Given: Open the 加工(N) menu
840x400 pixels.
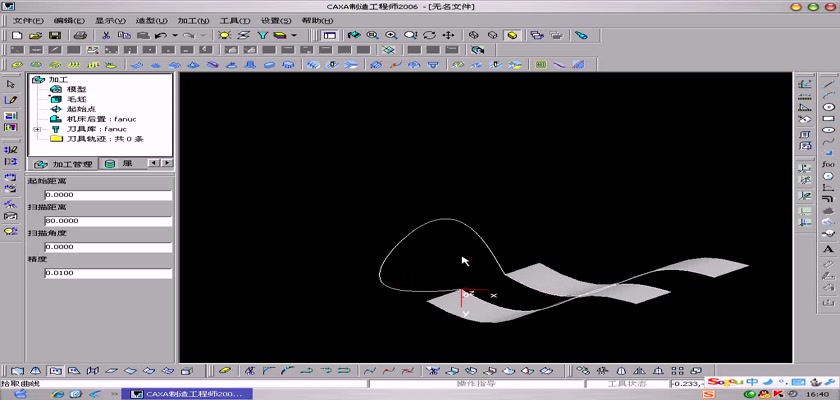Looking at the screenshot, I should pyautogui.click(x=193, y=20).
